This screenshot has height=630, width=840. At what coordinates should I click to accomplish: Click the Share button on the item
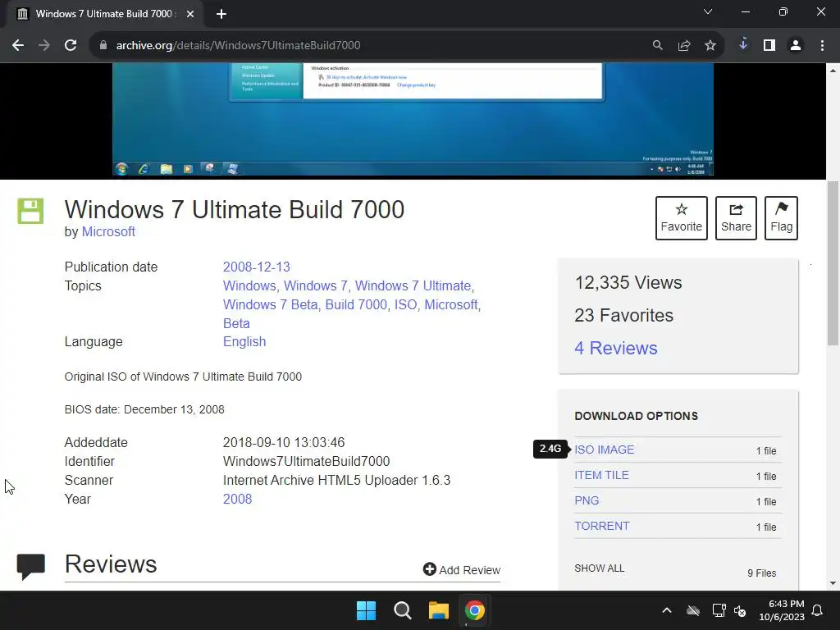click(x=736, y=218)
